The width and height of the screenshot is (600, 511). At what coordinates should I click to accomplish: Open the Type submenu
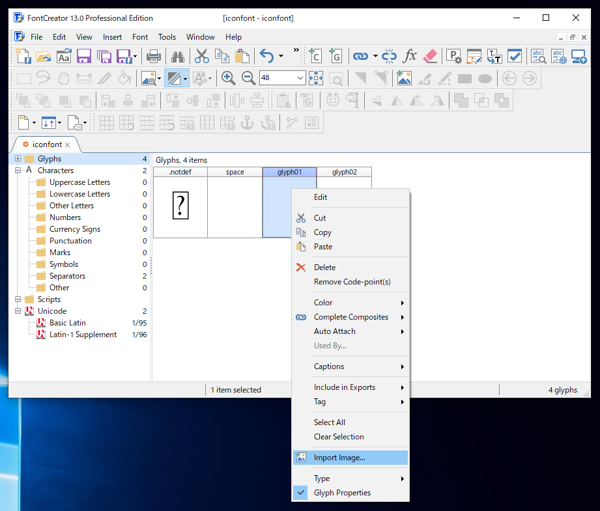tap(351, 478)
